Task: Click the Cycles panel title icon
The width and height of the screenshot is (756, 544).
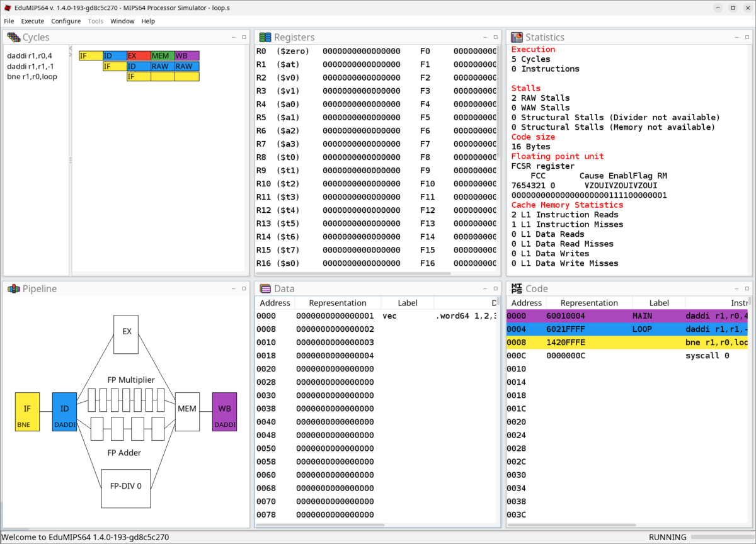Action: pos(13,37)
